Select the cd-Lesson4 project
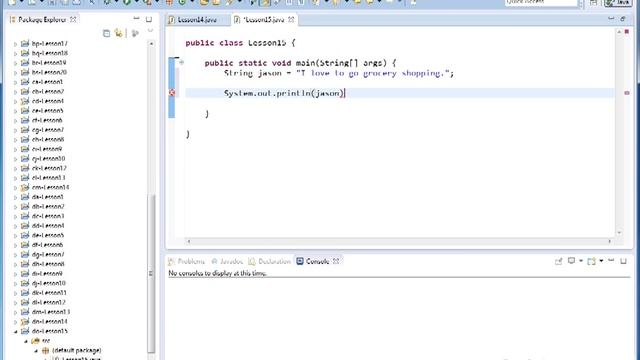The image size is (640, 360). point(48,101)
